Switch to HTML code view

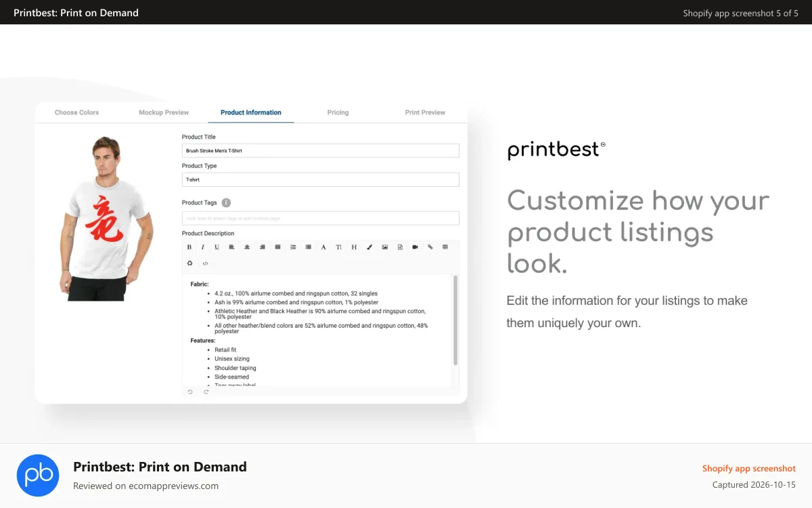[205, 263]
